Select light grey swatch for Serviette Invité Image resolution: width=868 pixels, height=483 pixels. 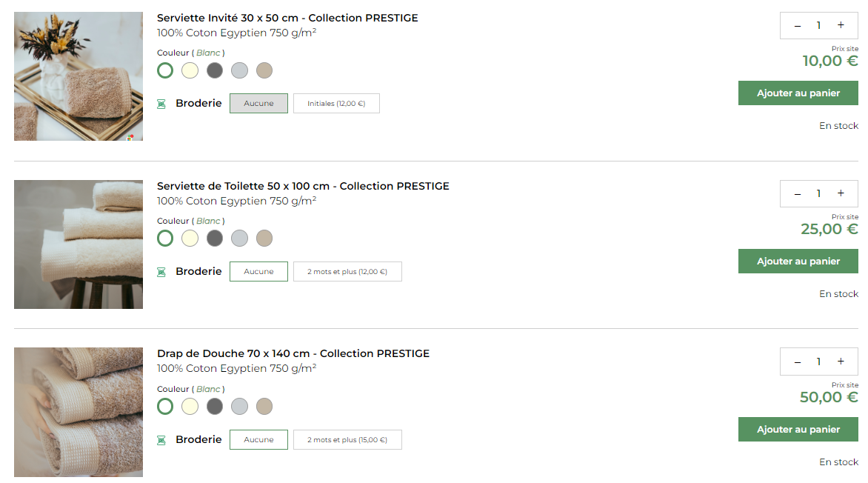pyautogui.click(x=239, y=70)
